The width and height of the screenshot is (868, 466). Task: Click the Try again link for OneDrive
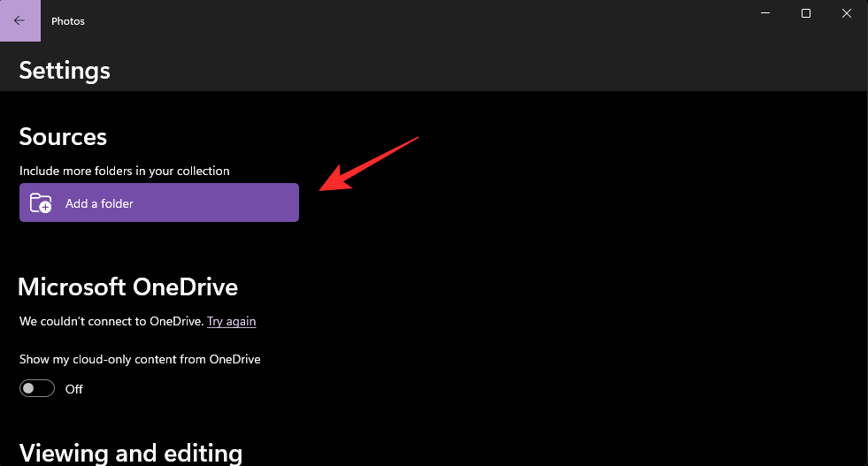click(232, 322)
